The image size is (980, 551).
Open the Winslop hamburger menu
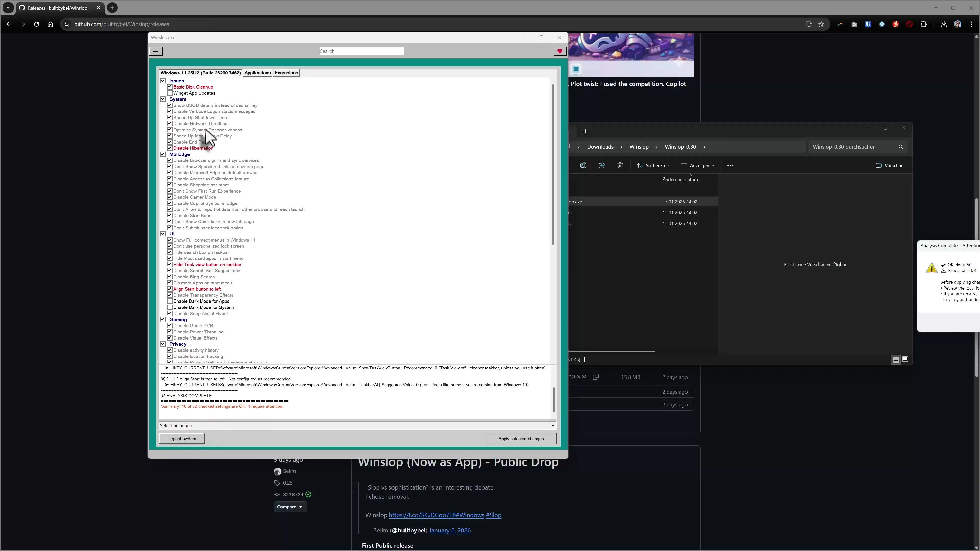(x=156, y=51)
